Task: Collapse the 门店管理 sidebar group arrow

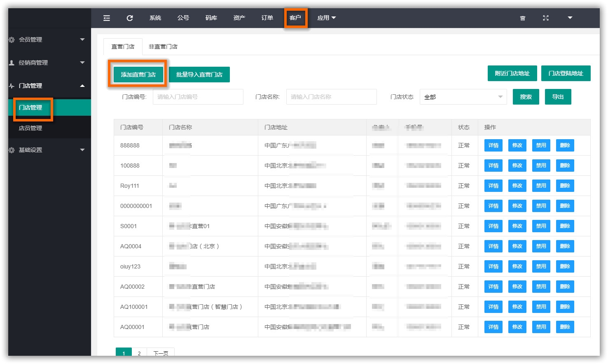Action: (82, 86)
